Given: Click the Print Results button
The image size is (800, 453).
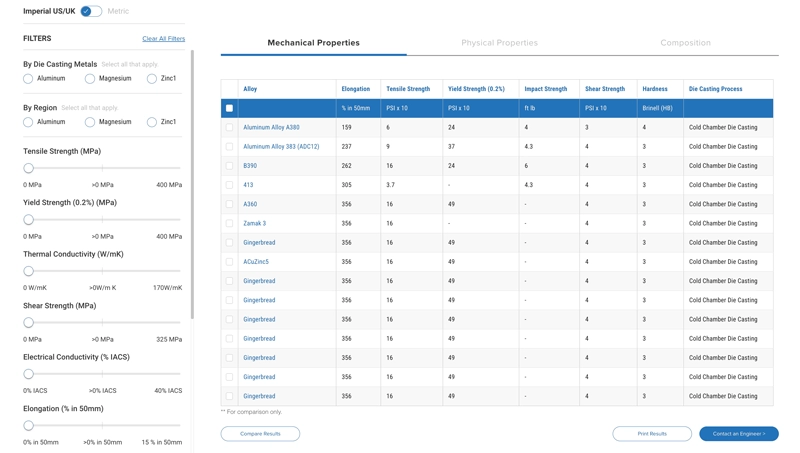Looking at the screenshot, I should (x=652, y=434).
